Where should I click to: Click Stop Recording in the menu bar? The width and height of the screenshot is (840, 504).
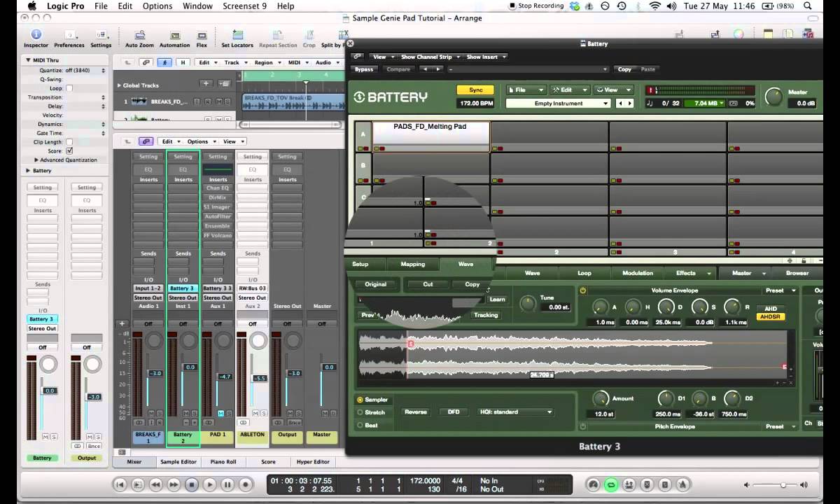pos(535,6)
